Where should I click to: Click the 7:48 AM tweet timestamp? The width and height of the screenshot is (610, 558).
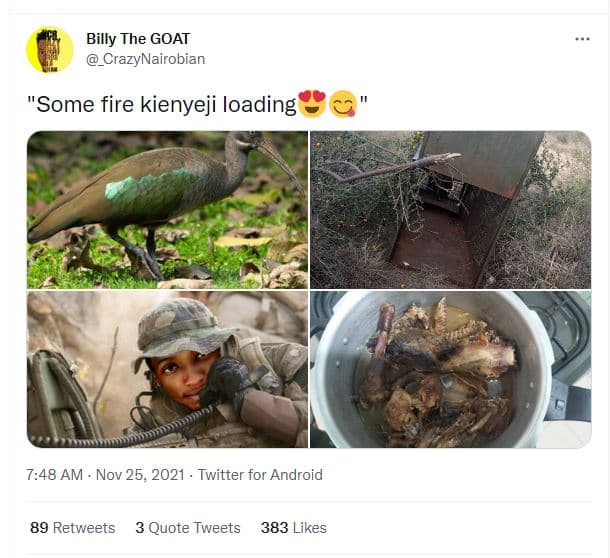(55, 475)
